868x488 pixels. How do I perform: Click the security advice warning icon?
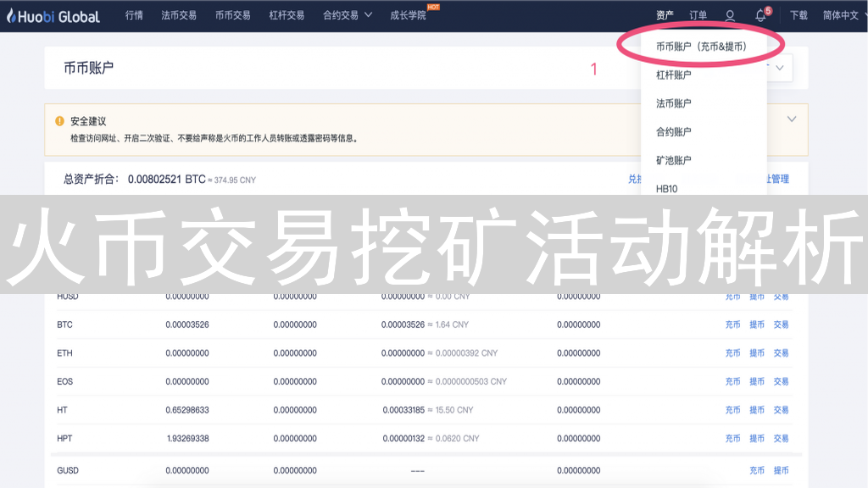pos(60,121)
